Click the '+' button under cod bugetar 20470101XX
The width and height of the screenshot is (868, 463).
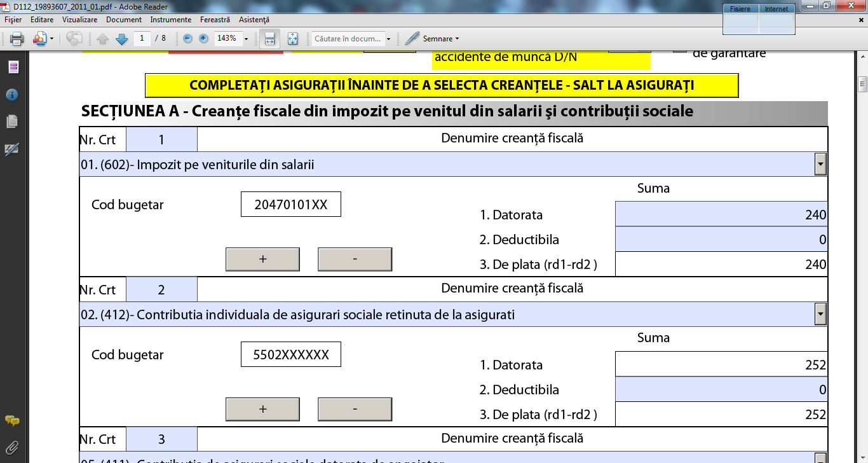(x=262, y=259)
